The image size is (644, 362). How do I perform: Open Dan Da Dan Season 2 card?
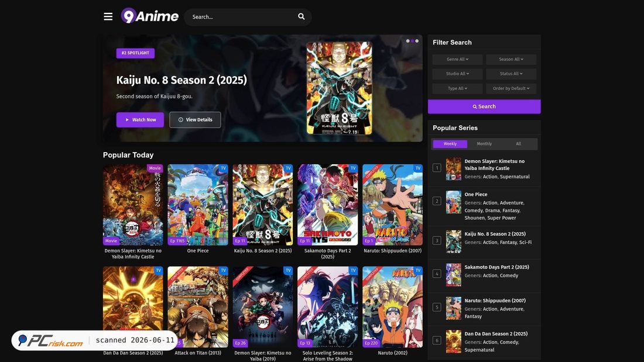click(x=133, y=307)
